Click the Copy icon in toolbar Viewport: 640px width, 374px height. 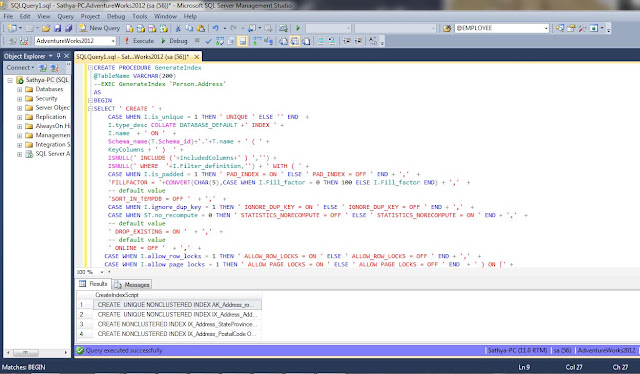click(189, 29)
